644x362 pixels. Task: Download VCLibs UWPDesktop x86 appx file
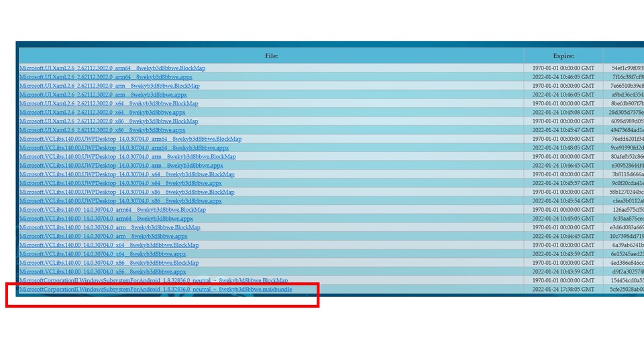[120, 201]
